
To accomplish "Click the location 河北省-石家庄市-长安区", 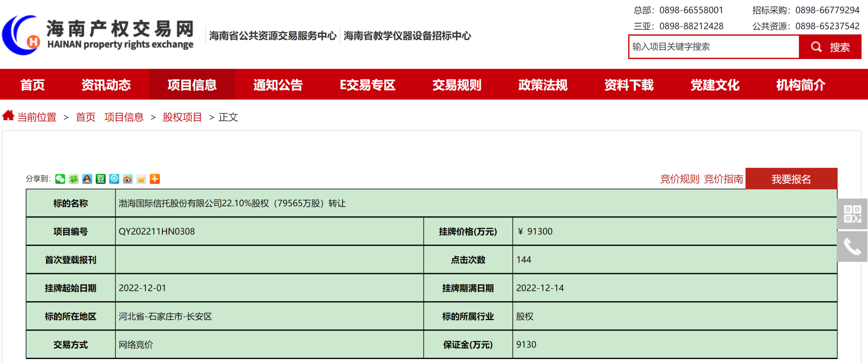I will [x=165, y=317].
